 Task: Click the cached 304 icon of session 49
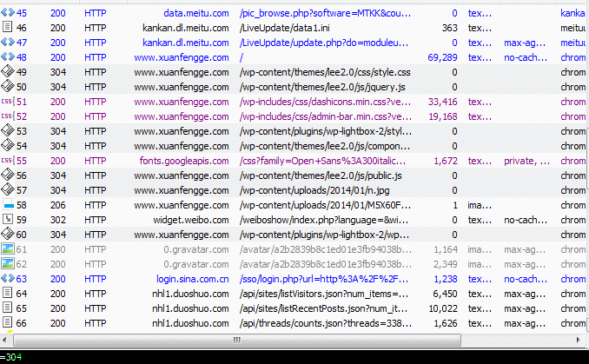click(x=8, y=71)
